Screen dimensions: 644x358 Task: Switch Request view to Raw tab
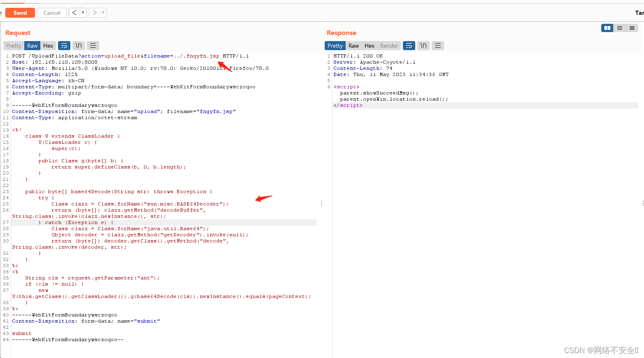click(x=33, y=46)
